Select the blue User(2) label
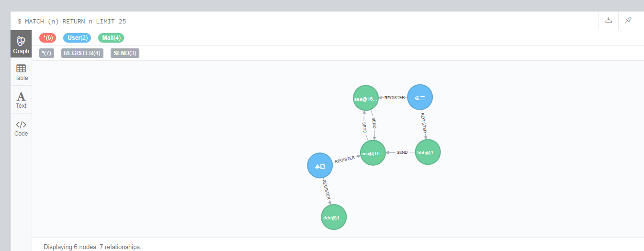This screenshot has width=644, height=251. coord(77,38)
